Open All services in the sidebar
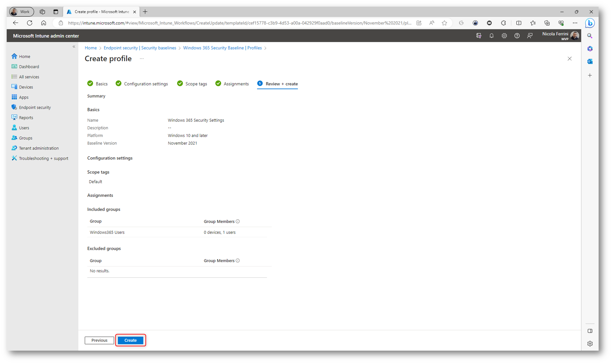This screenshot has height=364, width=612. pyautogui.click(x=29, y=77)
